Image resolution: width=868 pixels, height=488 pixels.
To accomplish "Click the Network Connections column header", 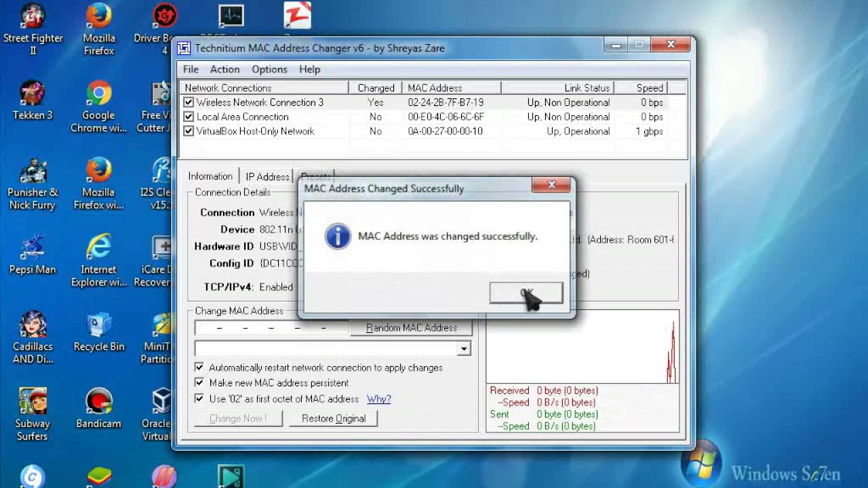I will pos(264,88).
